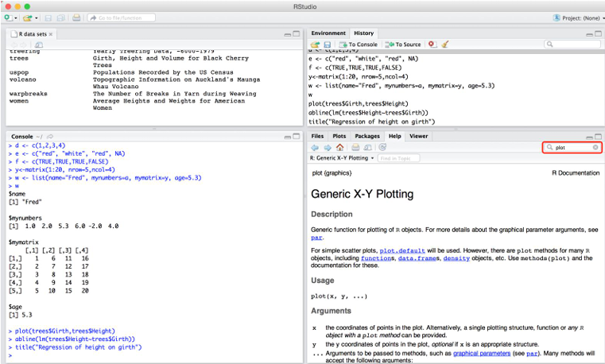Minimize the Console pane

tap(288, 137)
